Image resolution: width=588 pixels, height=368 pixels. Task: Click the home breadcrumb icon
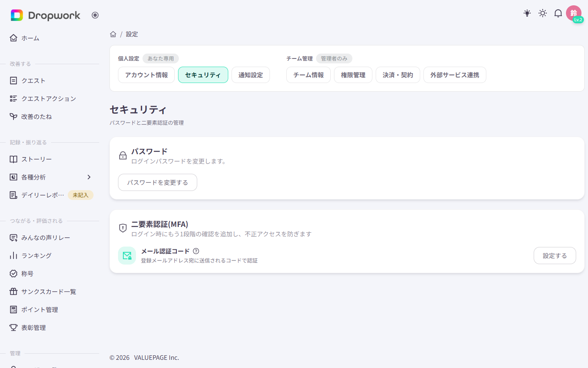[113, 34]
